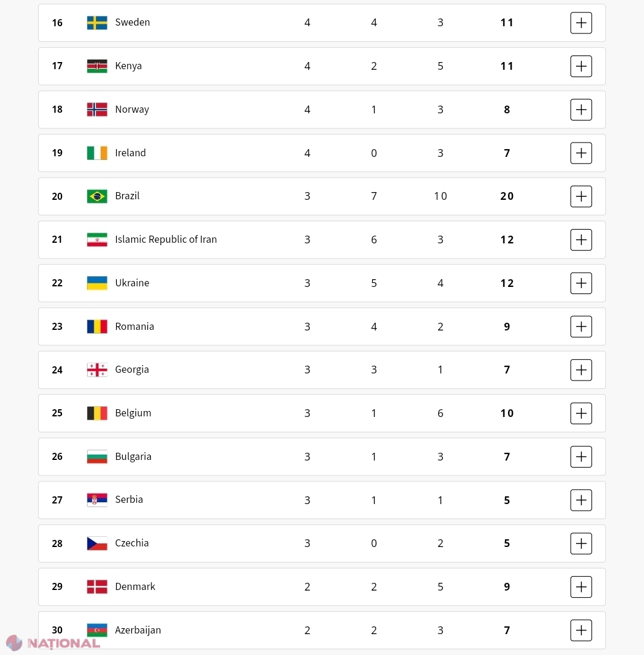Click the National watermark logo
644x655 pixels.
(53, 643)
